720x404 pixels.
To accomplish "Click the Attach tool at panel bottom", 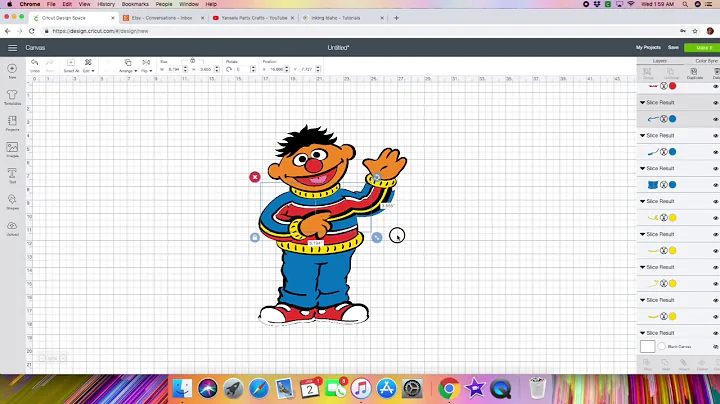I will tap(684, 365).
